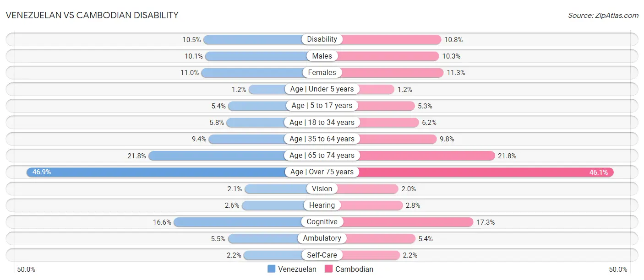Click the Venezuelan vs Cambodian Disability title
Screen dimensions: 644x280
[92, 15]
